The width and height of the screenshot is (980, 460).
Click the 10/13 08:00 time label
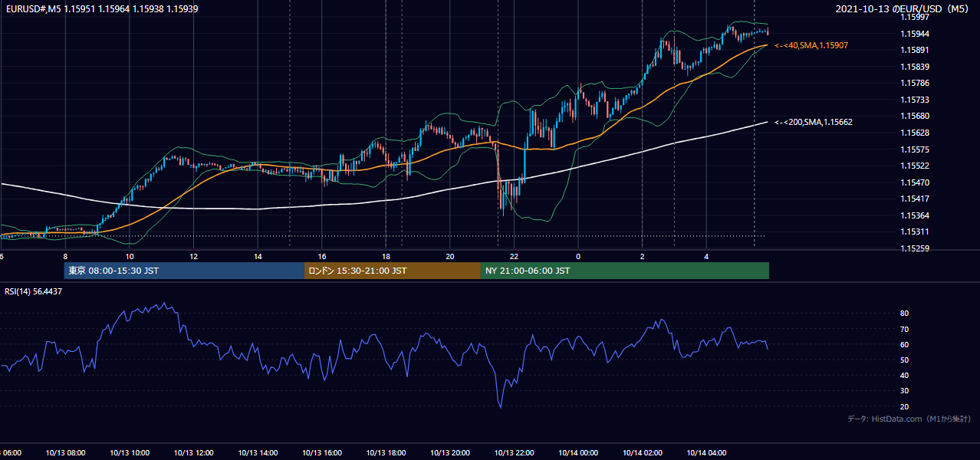65,452
